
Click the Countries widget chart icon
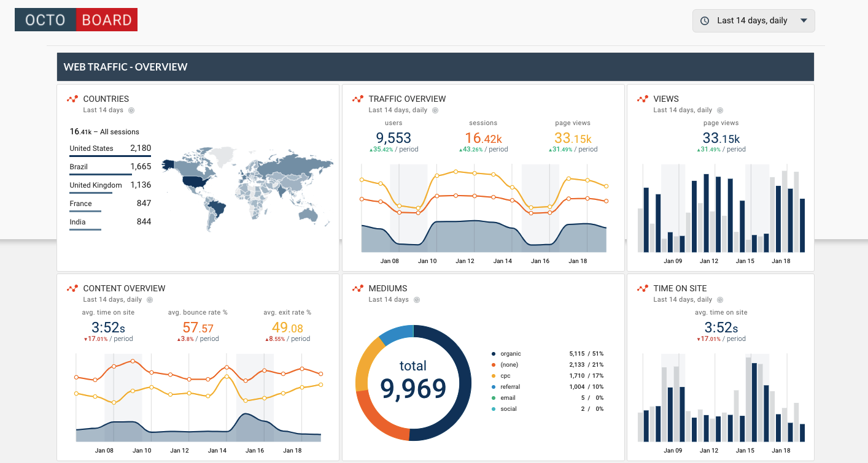coord(72,99)
